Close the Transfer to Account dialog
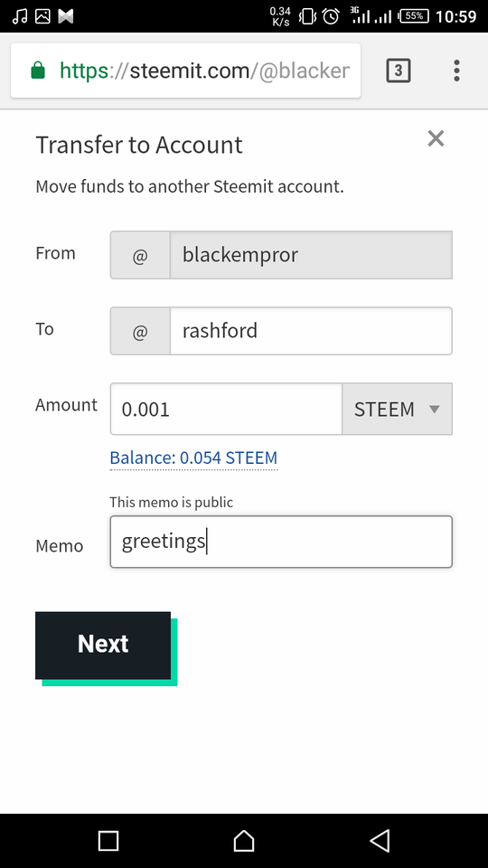Screen dimensions: 488x868 [436, 139]
